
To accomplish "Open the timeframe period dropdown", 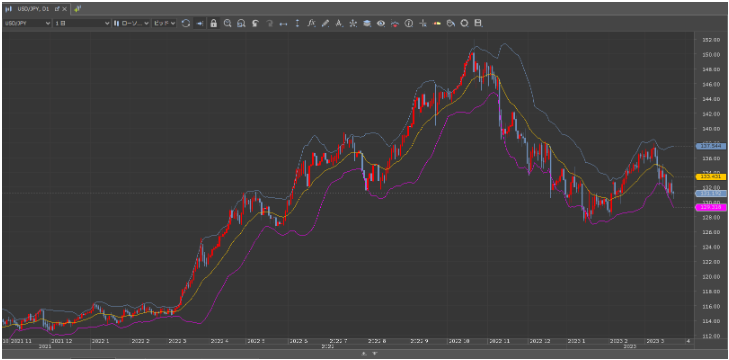I will click(x=82, y=23).
